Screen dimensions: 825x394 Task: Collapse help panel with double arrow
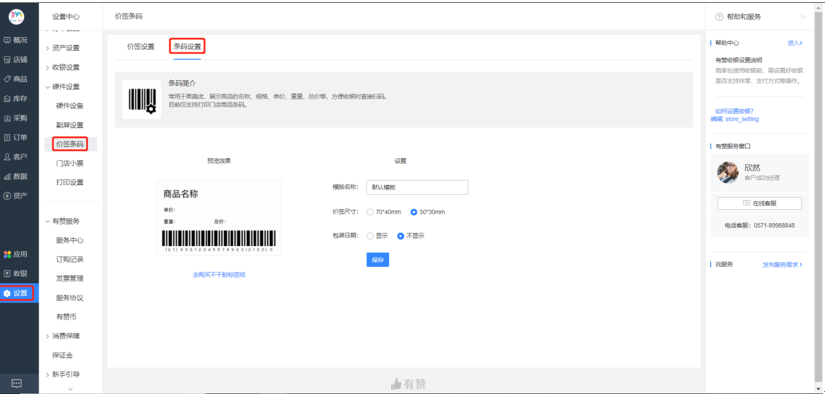[x=803, y=17]
